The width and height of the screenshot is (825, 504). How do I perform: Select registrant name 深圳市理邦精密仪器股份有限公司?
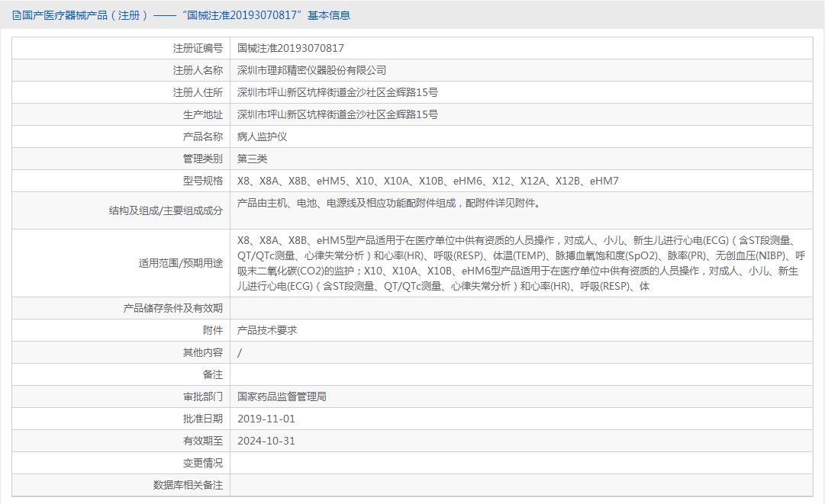tap(311, 70)
